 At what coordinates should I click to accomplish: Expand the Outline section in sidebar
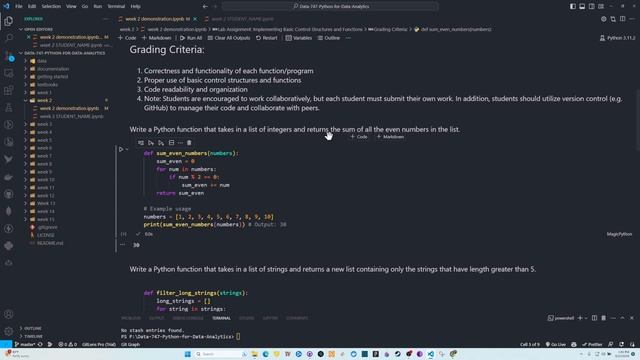pyautogui.click(x=33, y=328)
